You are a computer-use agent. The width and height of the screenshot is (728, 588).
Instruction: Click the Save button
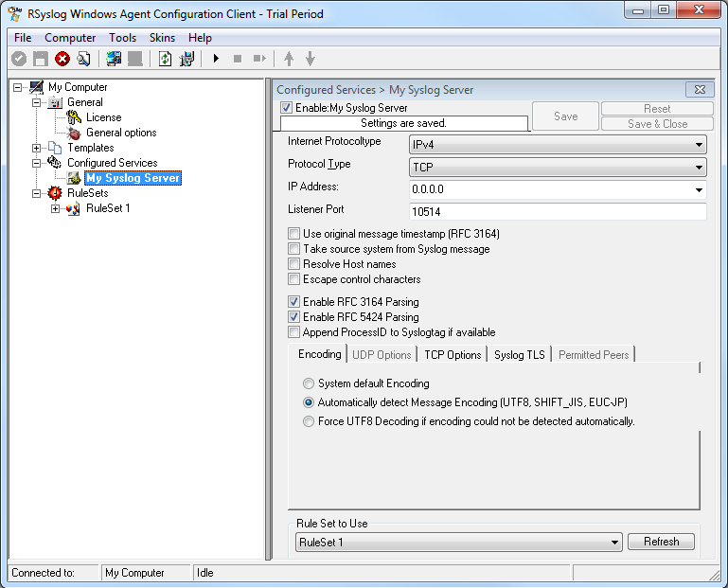[565, 116]
